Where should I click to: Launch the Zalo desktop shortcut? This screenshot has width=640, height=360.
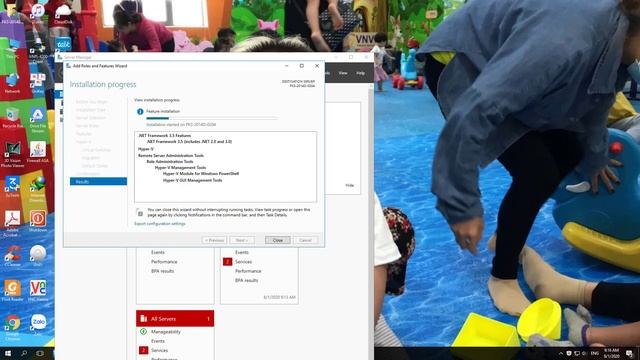click(x=38, y=324)
